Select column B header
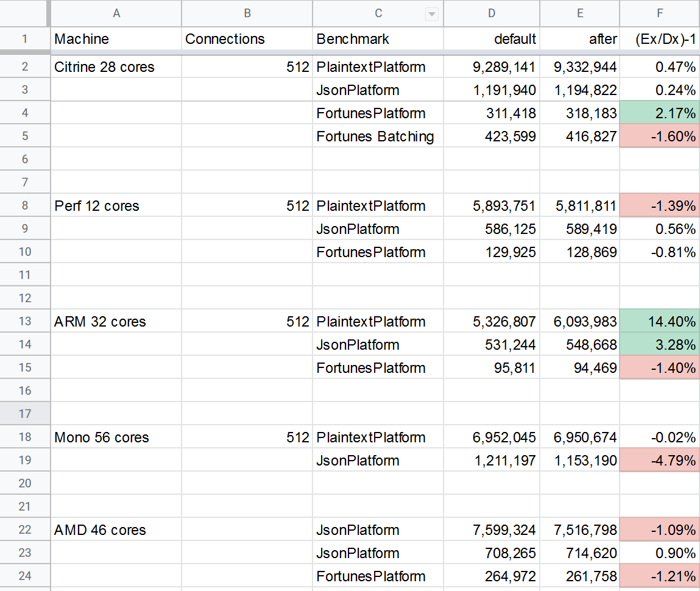This screenshot has width=700, height=591. (x=247, y=13)
